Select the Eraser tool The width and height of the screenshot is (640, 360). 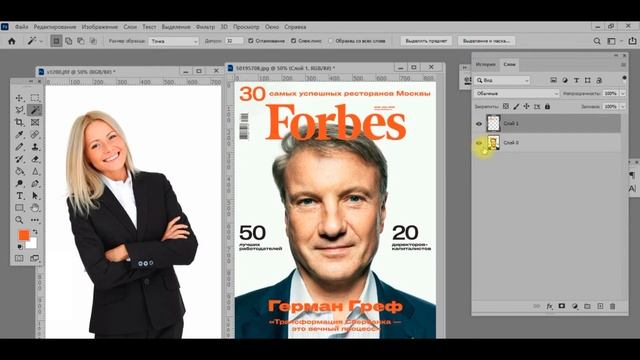click(x=35, y=159)
